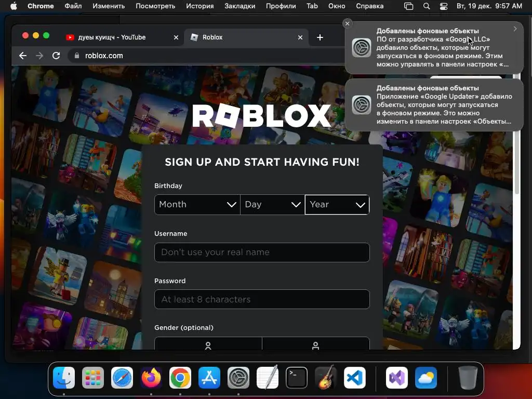
Task: Open the cloud weather app in dock
Action: 426,378
